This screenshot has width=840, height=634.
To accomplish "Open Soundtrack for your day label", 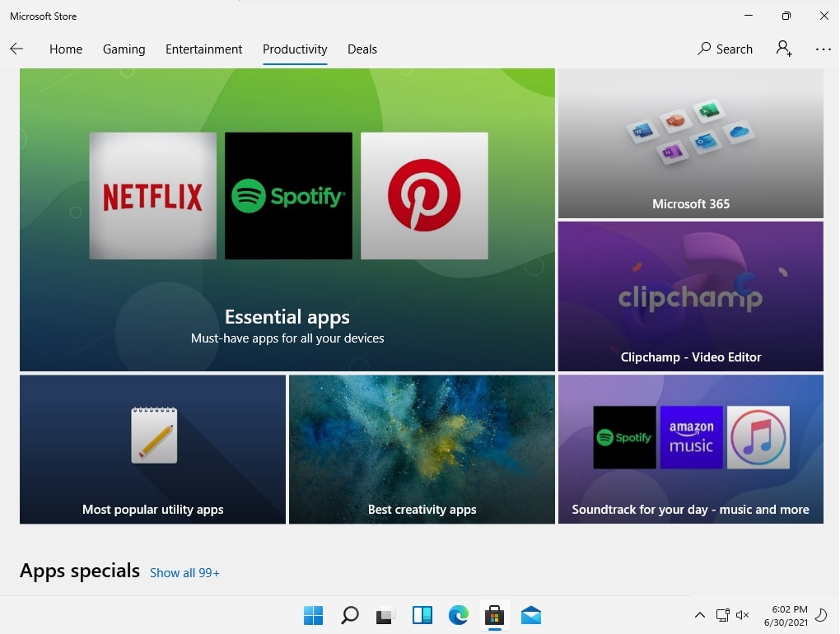I will pyautogui.click(x=691, y=509).
